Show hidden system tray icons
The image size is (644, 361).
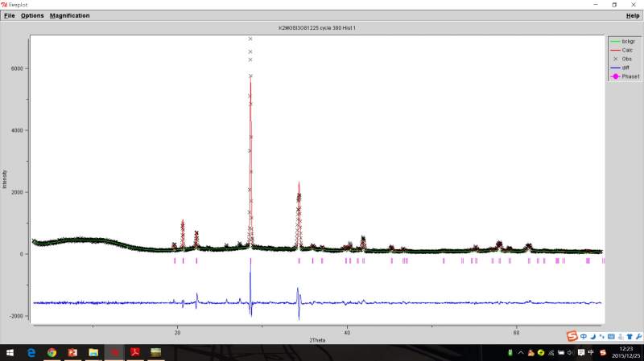(x=521, y=353)
